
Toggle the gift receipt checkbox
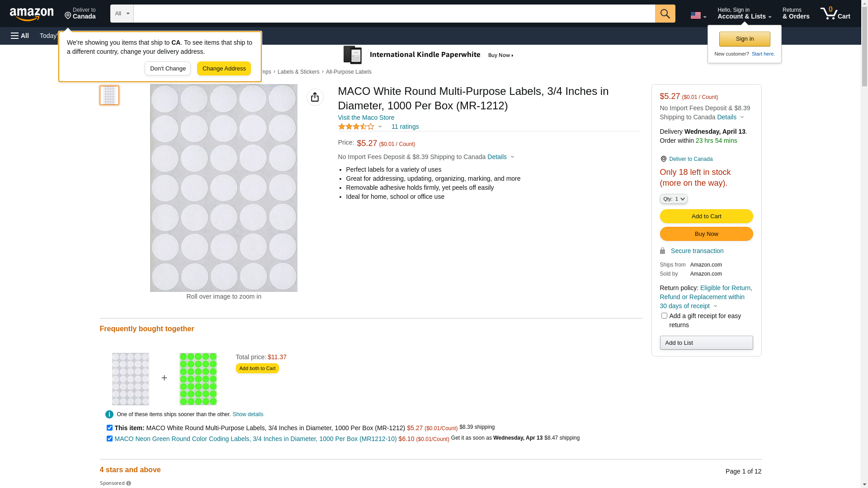coord(664,316)
